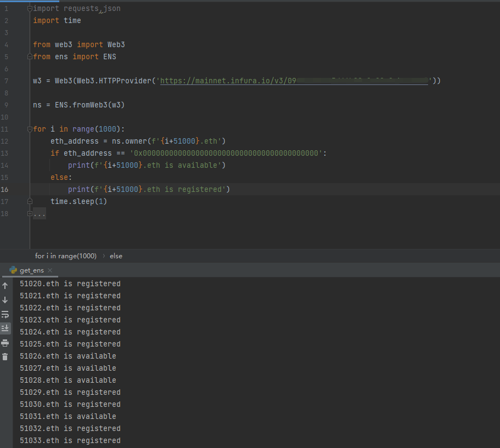
Task: Click 'from ens import ENS' line
Action: coord(75,56)
